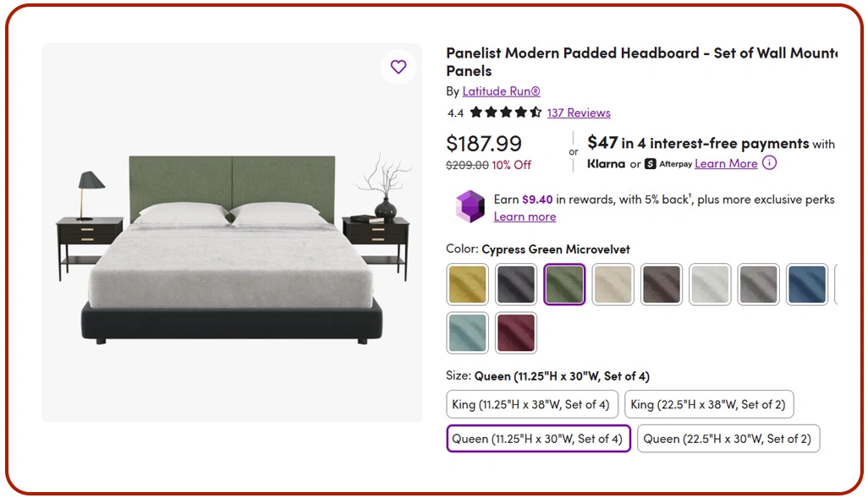The width and height of the screenshot is (868, 498).
Task: Select the Queen Set of 2 option
Action: [x=728, y=438]
